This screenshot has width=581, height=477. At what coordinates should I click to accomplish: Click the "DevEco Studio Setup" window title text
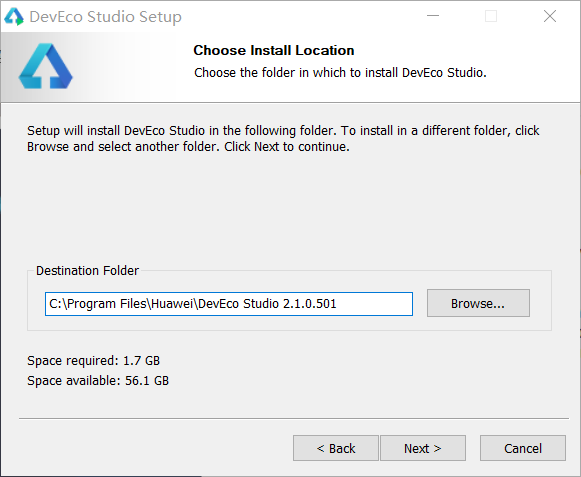pyautogui.click(x=106, y=17)
